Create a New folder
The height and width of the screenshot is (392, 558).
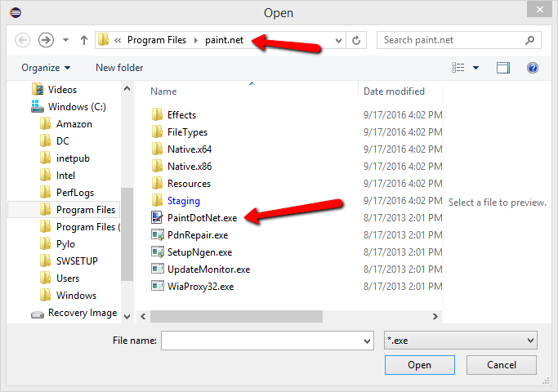pos(119,68)
